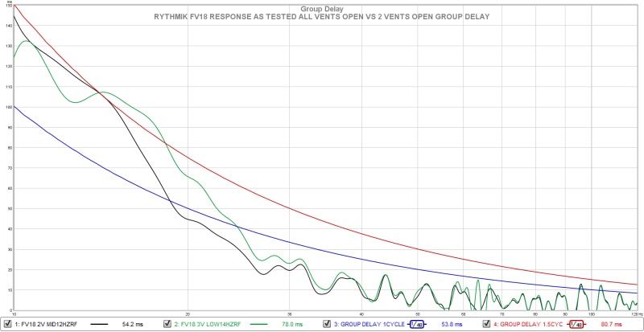The width and height of the screenshot is (644, 332).
Task: Disable the GROUP DELAY 1.5CYC trace checkbox
Action: click(485, 324)
